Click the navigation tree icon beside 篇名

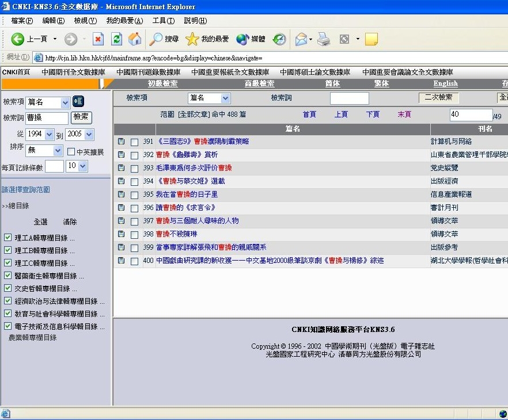78,101
